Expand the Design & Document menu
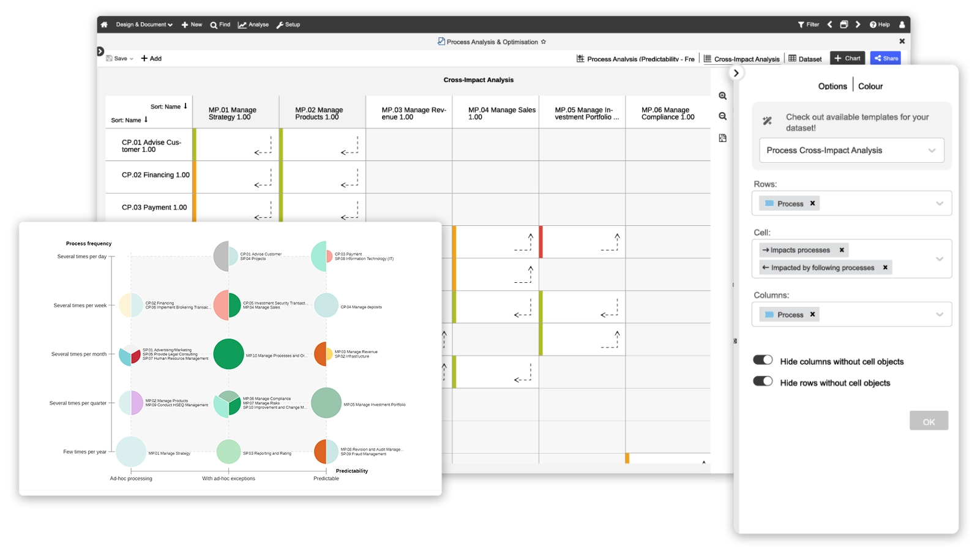This screenshot has height=551, width=980. [x=144, y=24]
